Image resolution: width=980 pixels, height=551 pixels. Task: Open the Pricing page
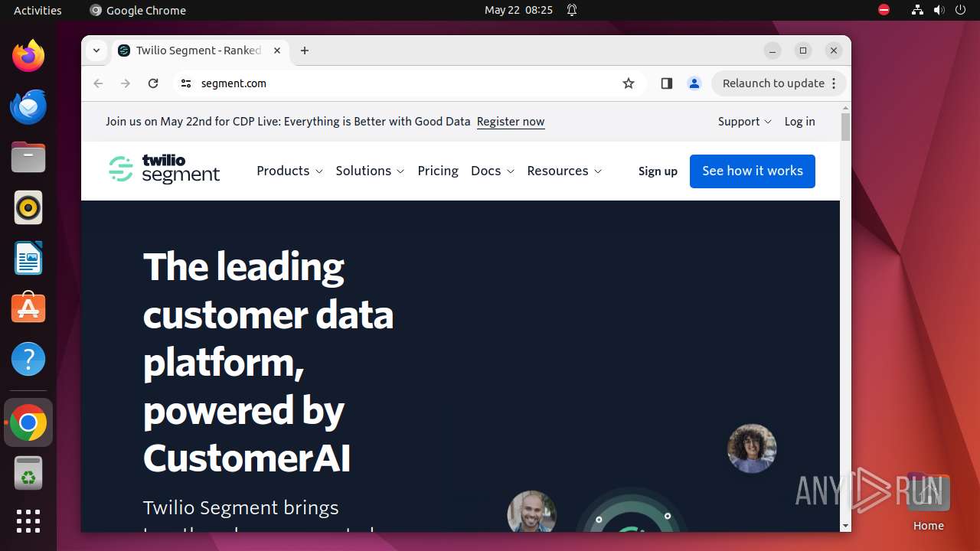[438, 171]
